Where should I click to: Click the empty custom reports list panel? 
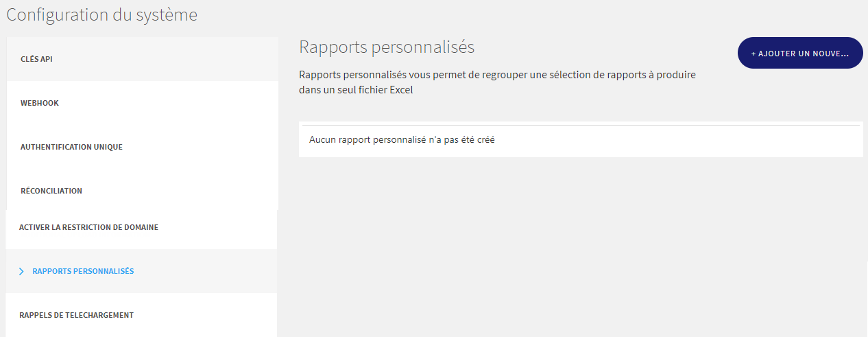(581, 139)
